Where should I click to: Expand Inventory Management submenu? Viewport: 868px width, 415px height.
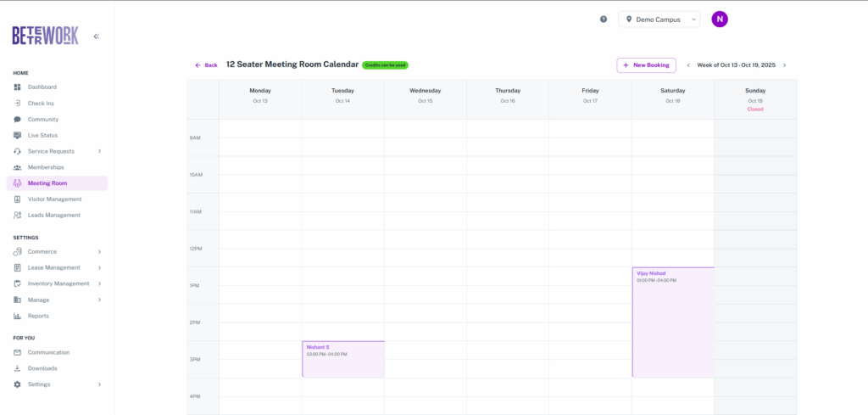coord(99,283)
